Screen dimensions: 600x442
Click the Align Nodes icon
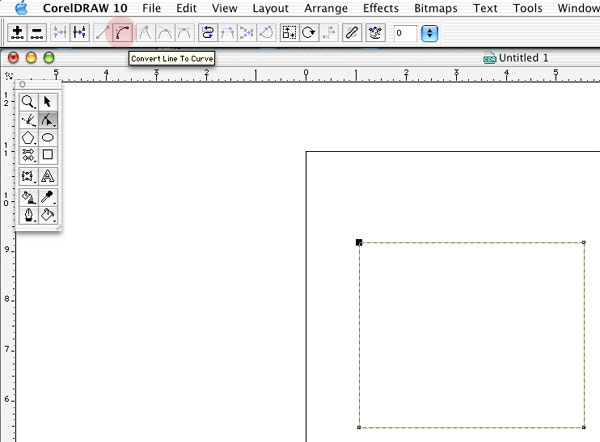tap(329, 33)
